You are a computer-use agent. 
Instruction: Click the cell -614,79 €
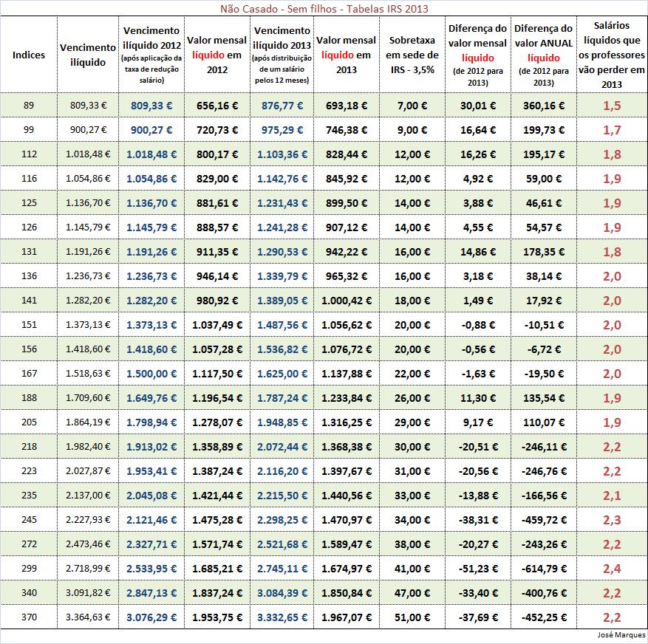coord(543,569)
